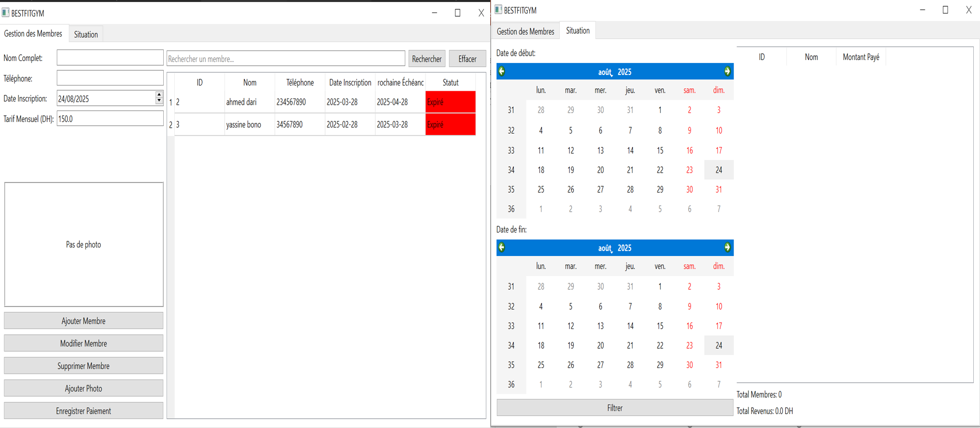Image resolution: width=980 pixels, height=428 pixels.
Task: Decrease the Date Inscription with down arrow
Action: tap(159, 101)
